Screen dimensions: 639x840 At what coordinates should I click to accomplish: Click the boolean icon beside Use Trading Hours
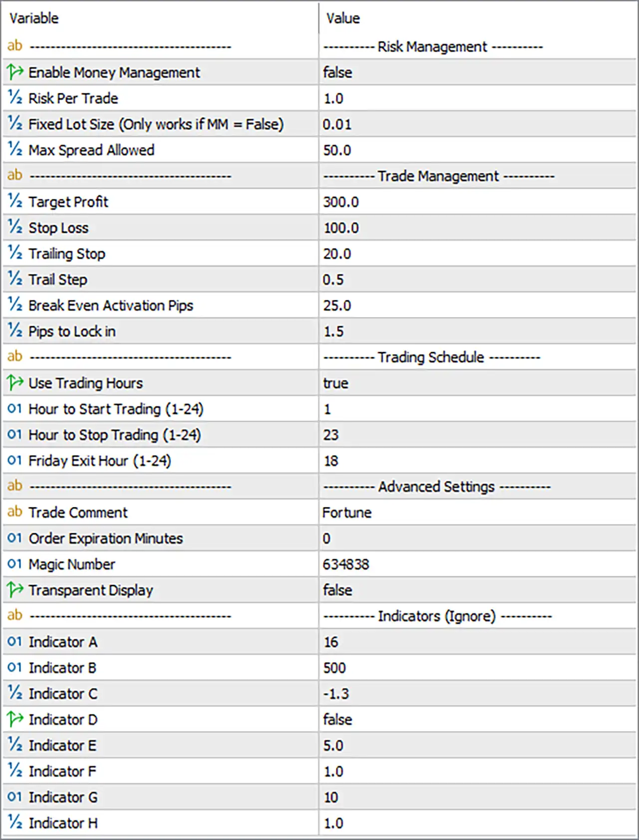click(x=15, y=383)
